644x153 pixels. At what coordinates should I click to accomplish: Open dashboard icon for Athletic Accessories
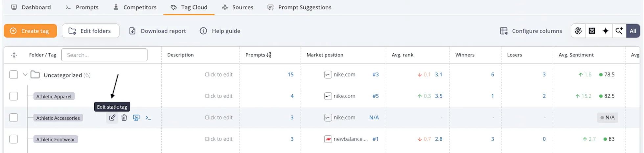coord(136,118)
